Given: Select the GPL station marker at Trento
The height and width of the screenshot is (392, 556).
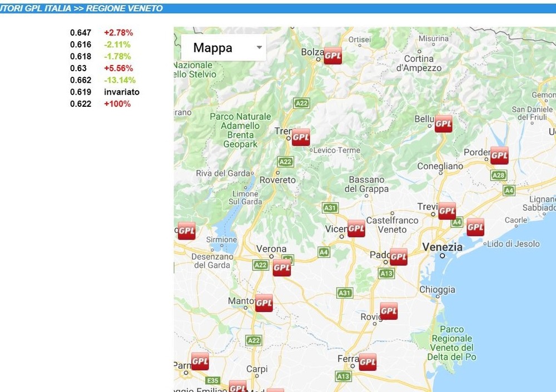Looking at the screenshot, I should 301,137.
